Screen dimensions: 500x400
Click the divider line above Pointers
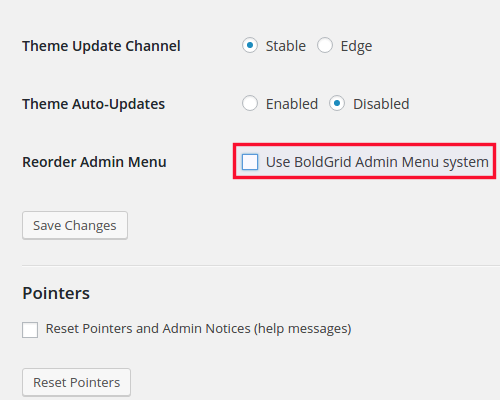pyautogui.click(x=261, y=266)
